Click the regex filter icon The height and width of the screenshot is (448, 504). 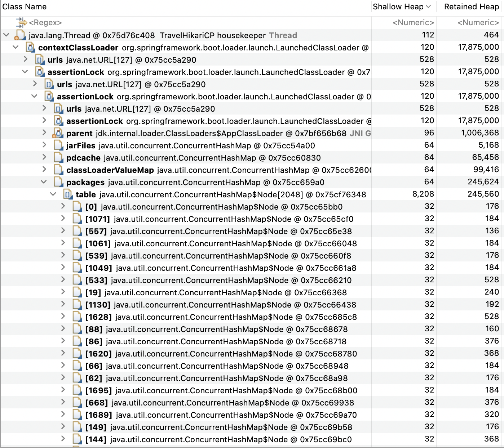tap(21, 23)
